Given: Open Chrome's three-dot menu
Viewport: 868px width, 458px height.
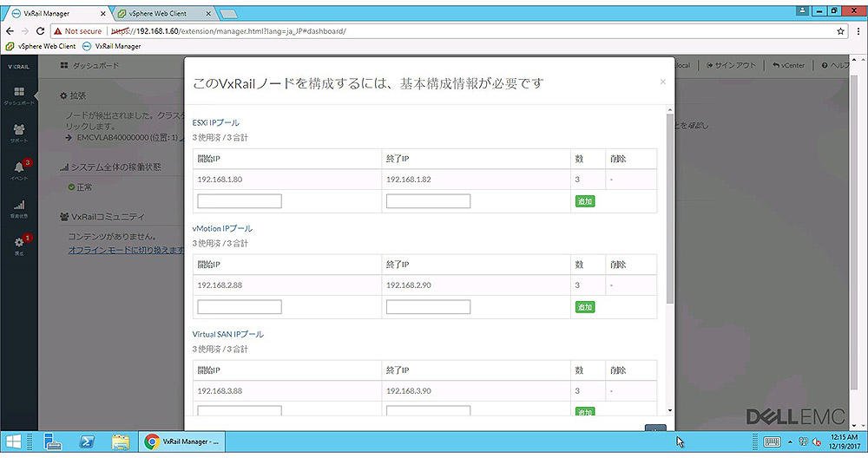Looking at the screenshot, I should tap(858, 31).
